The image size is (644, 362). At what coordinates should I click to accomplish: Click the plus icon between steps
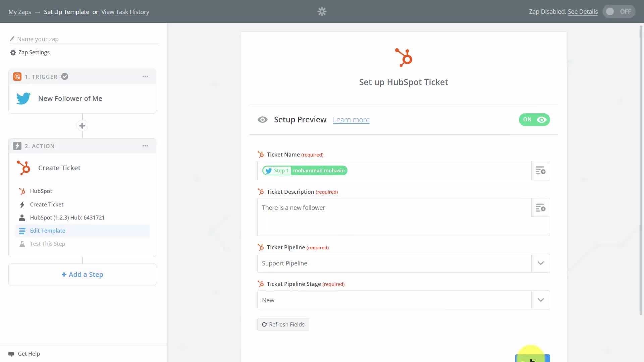[x=82, y=126]
